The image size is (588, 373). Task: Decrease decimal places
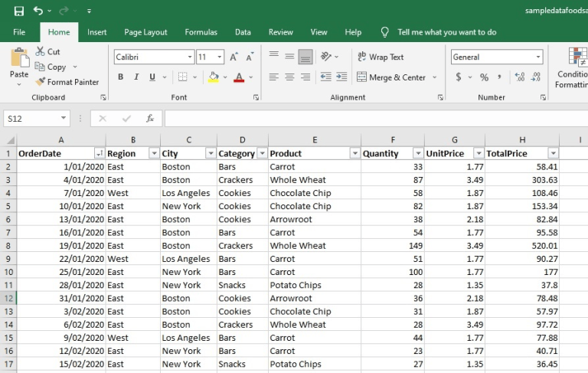pyautogui.click(x=536, y=77)
